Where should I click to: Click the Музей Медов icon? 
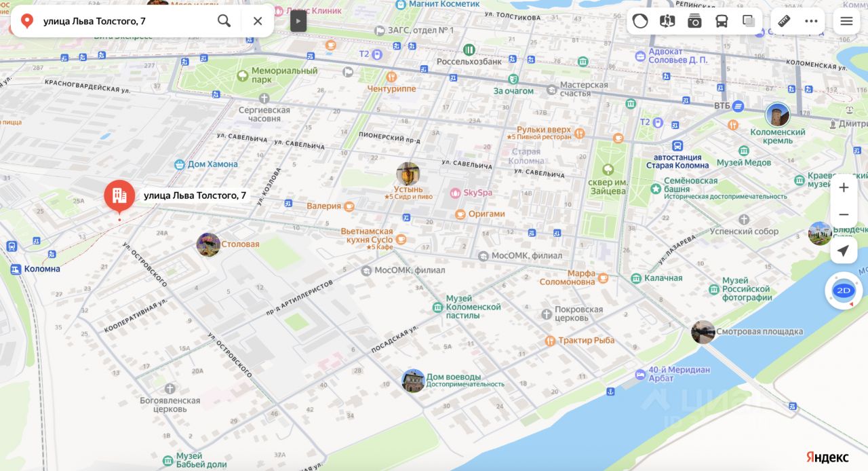click(744, 151)
